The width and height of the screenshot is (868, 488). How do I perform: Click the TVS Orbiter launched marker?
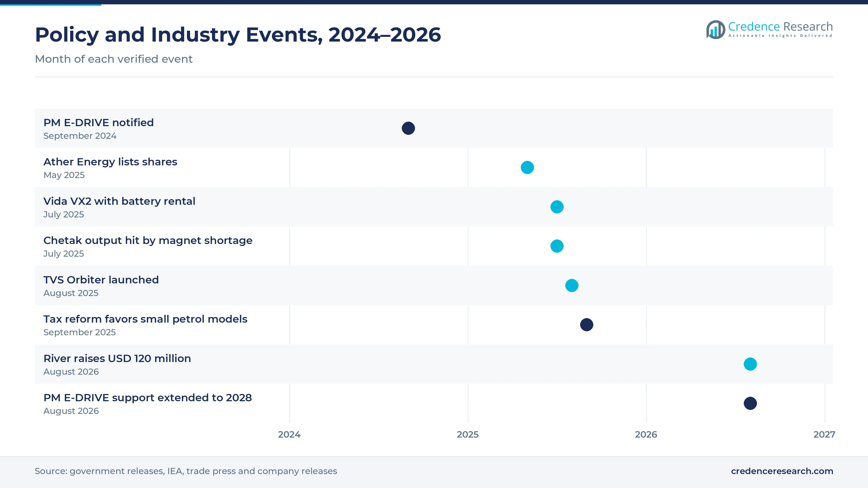(x=572, y=286)
